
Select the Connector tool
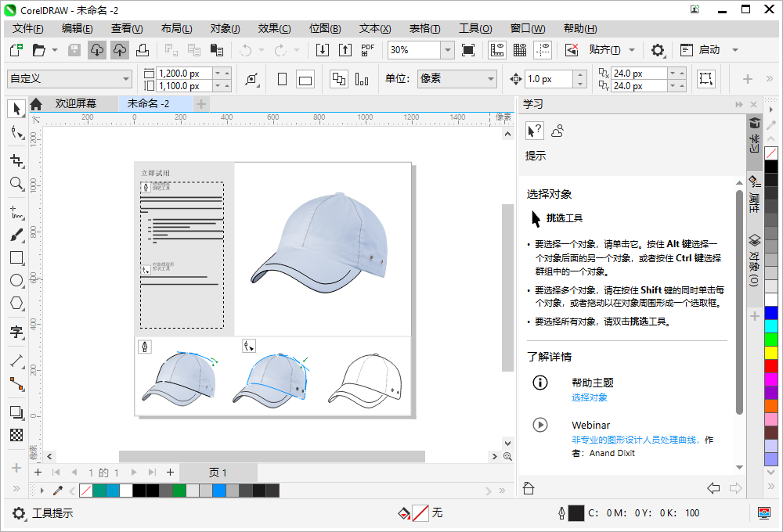point(16,384)
